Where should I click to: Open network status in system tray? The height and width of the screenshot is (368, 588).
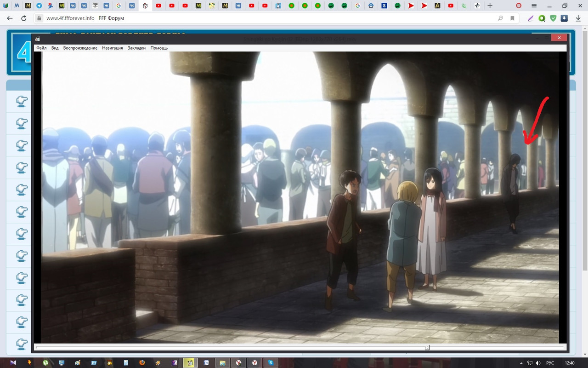point(530,363)
